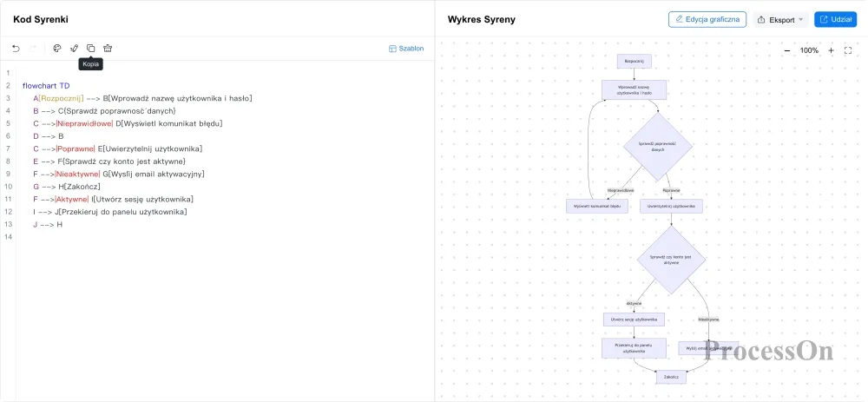Select 'Sprawdź poprawność danych' diamond node
The height and width of the screenshot is (402, 868).
[657, 147]
